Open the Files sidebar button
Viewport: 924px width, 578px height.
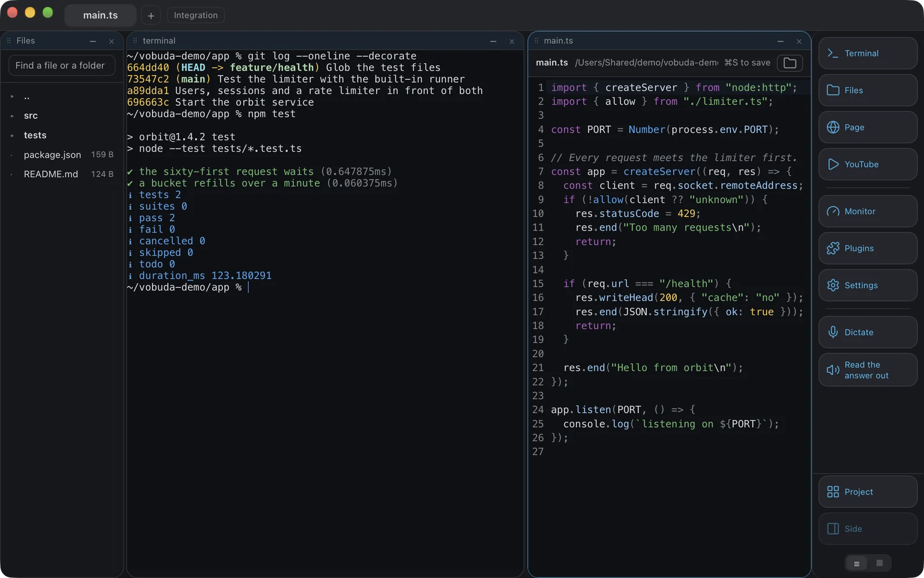coord(867,90)
